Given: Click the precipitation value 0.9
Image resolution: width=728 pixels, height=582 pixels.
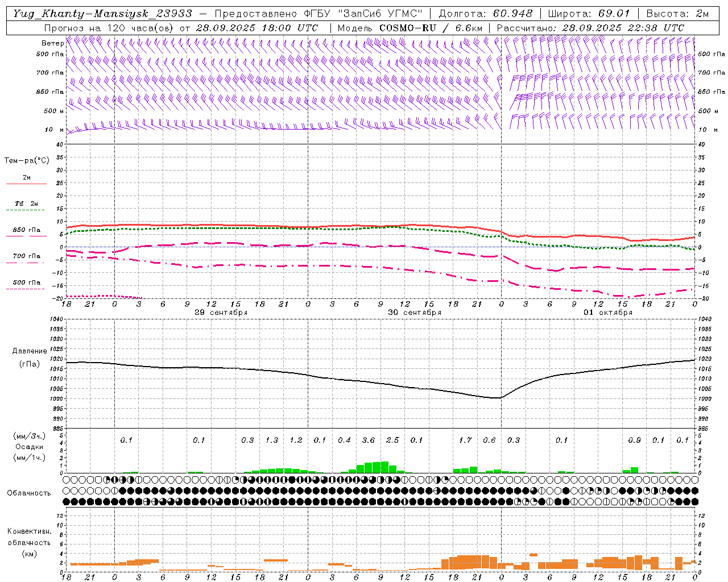Looking at the screenshot, I should point(634,440).
